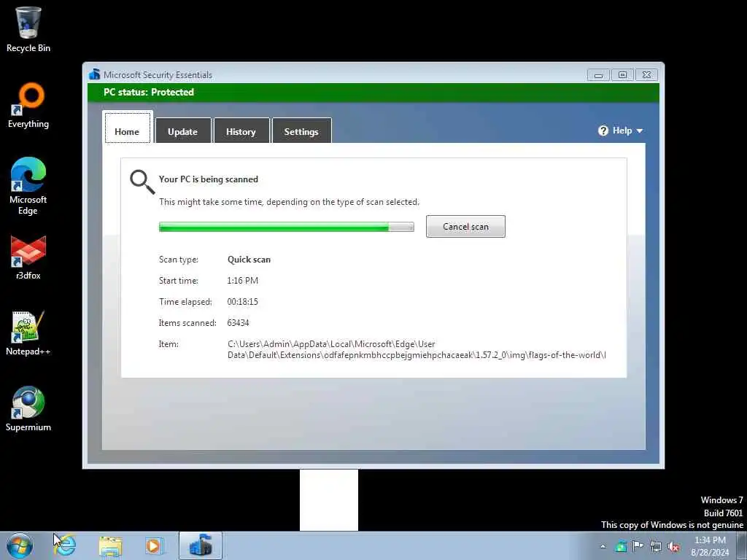The image size is (747, 560).
Task: Open Internet Explorer from the taskbar
Action: point(65,545)
